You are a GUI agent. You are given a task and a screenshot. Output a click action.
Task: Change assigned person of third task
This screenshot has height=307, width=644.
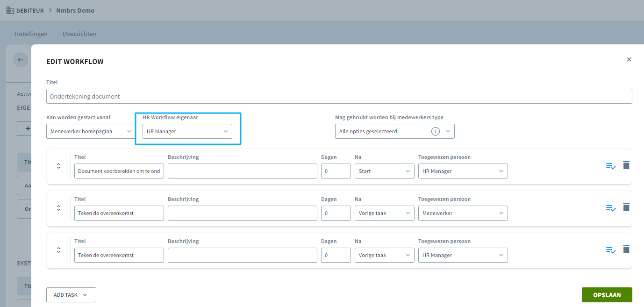click(463, 255)
